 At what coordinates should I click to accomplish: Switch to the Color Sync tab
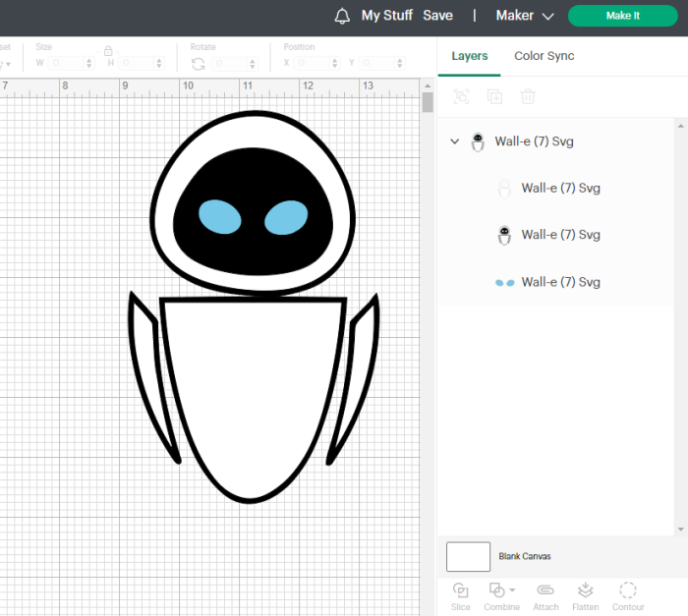coord(545,56)
